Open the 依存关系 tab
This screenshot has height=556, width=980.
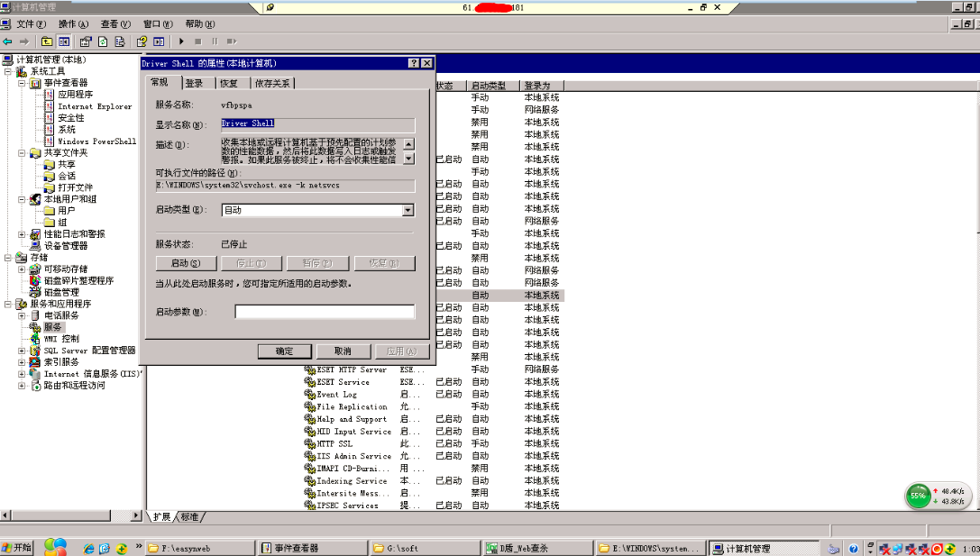point(272,83)
